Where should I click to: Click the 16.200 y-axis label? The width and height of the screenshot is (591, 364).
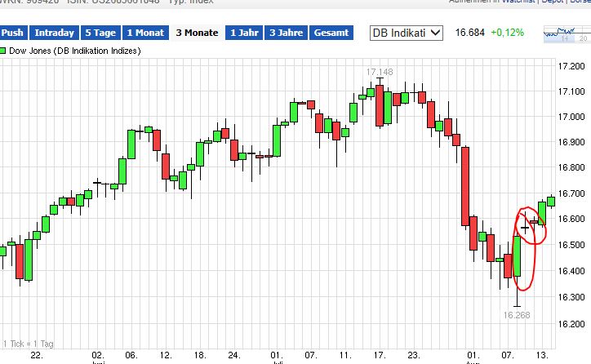click(x=571, y=324)
